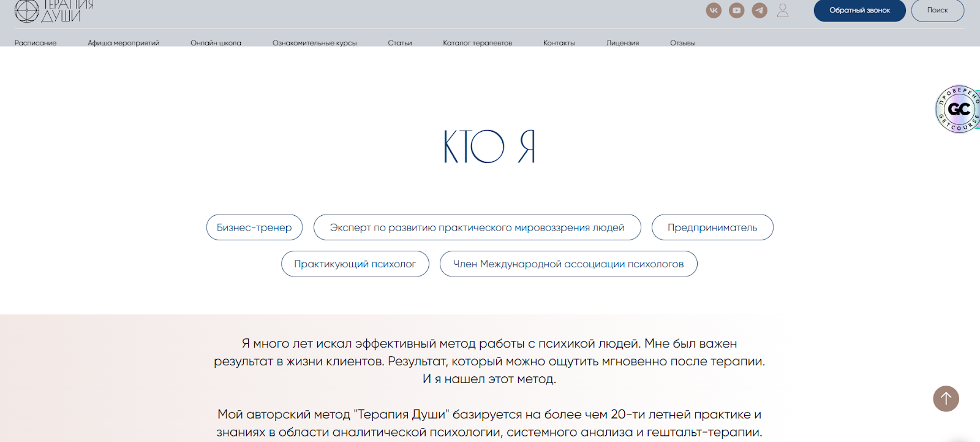The image size is (980, 442).
Task: Select Член Международной ассоциации психологов tag
Action: click(568, 264)
